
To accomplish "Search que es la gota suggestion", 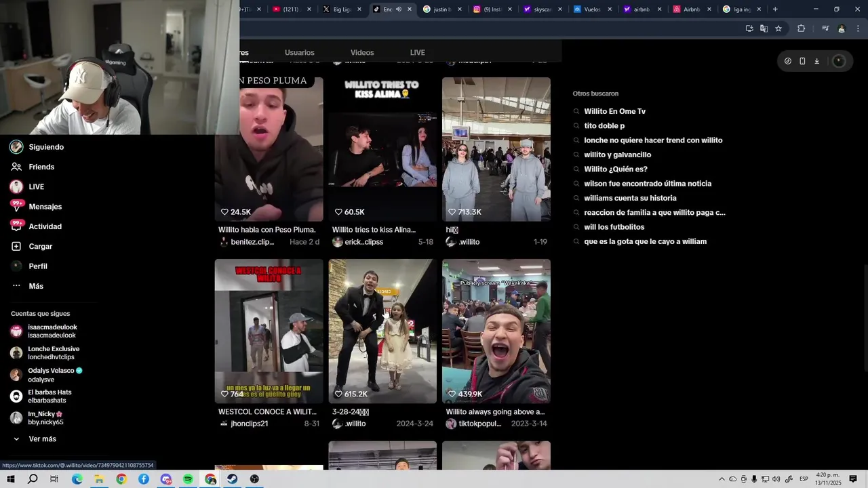I will [645, 241].
